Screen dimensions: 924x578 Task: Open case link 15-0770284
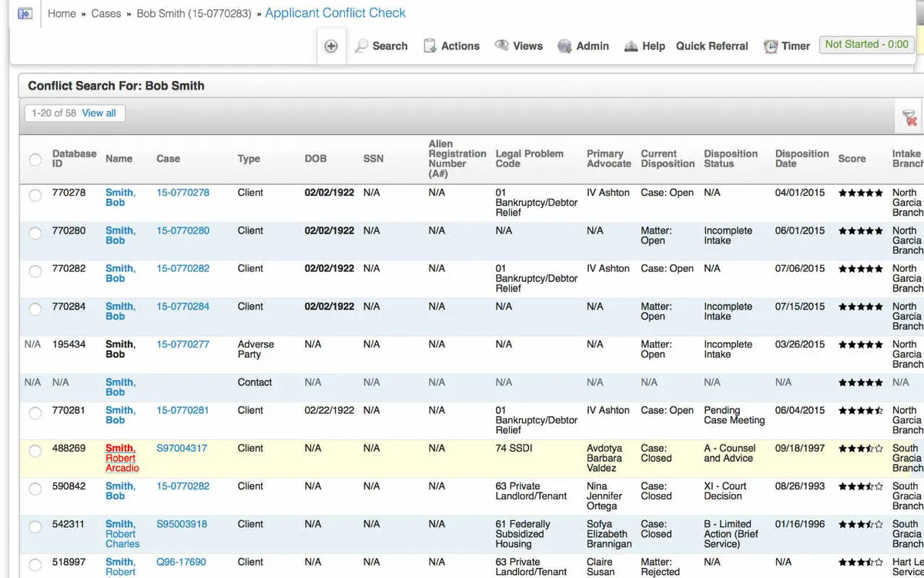[x=182, y=307]
